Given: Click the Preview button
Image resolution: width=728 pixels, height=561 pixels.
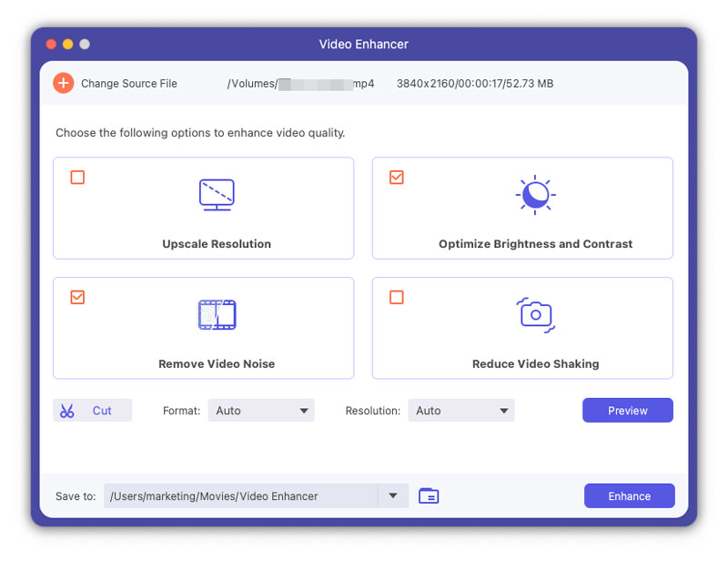Looking at the screenshot, I should click(628, 411).
